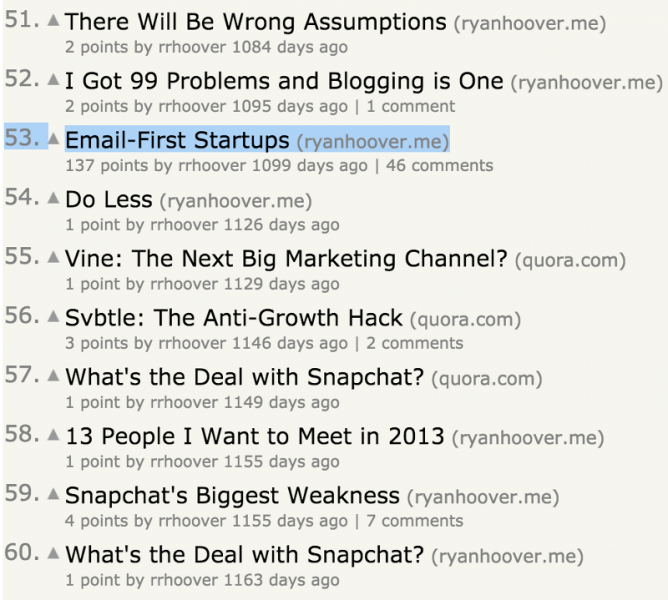This screenshot has height=600, width=668.
Task: Upvote item 57 Snapchat quora post
Action: point(53,375)
